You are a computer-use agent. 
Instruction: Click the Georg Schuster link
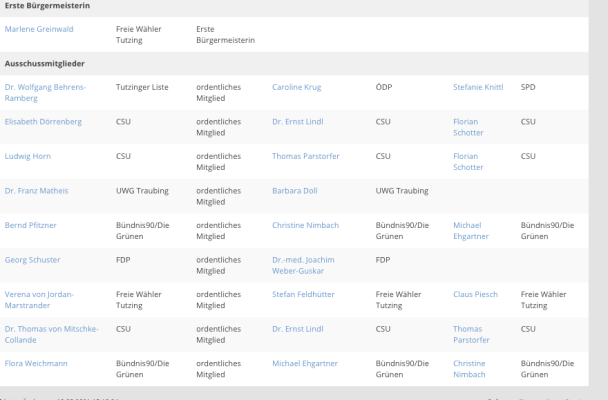click(x=33, y=260)
